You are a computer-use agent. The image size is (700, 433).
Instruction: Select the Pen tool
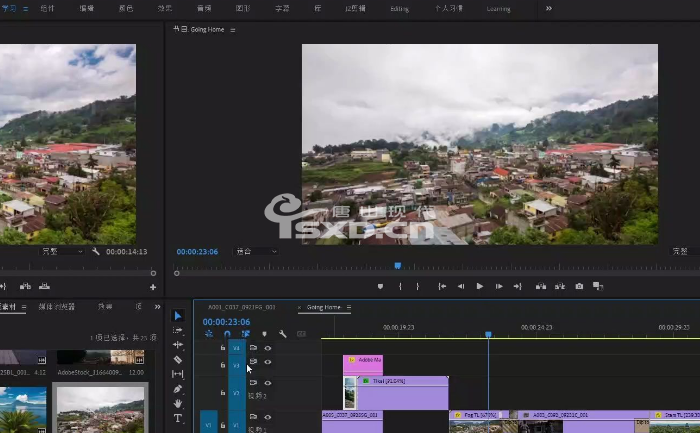coord(178,389)
